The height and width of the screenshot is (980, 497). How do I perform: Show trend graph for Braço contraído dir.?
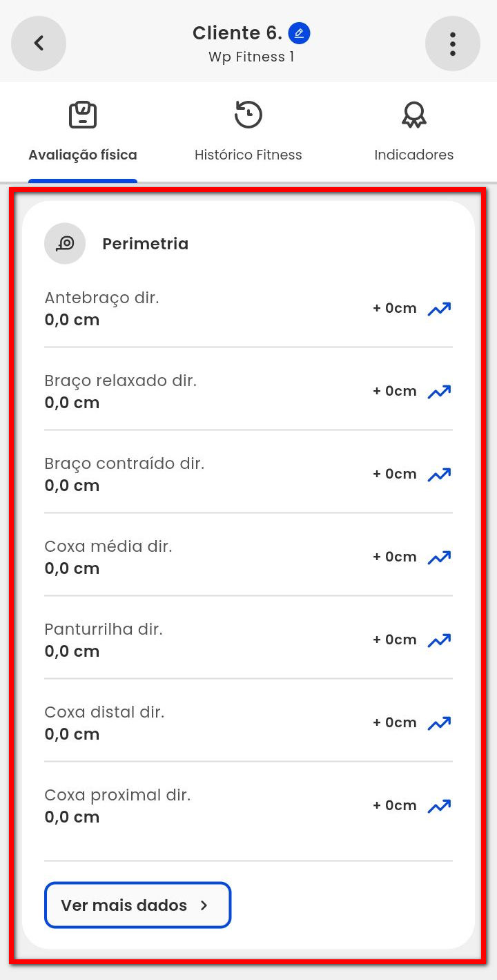[439, 474]
